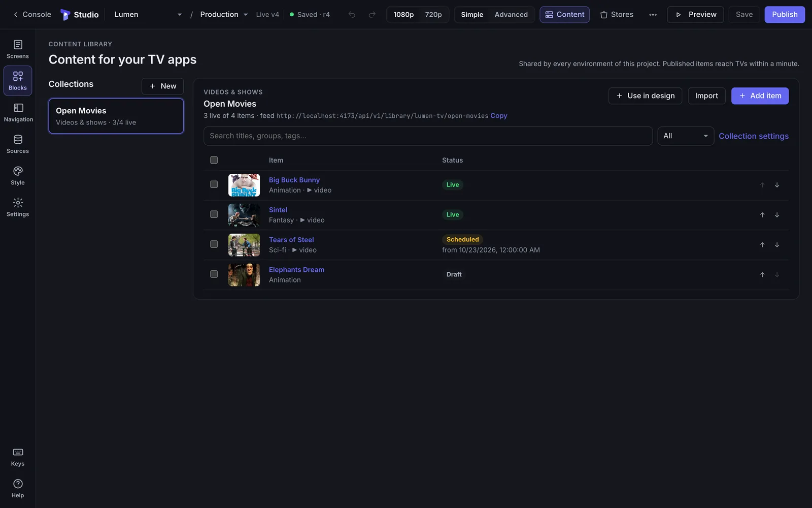Screen dimensions: 812x508
Task: Click the redo arrow in top bar
Action: [x=372, y=15]
